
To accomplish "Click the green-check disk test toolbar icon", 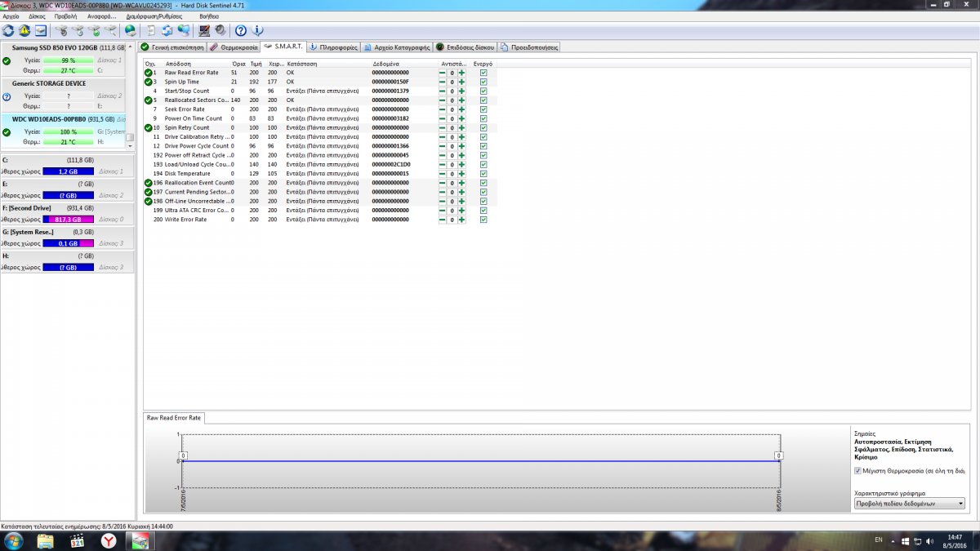I will (x=96, y=31).
